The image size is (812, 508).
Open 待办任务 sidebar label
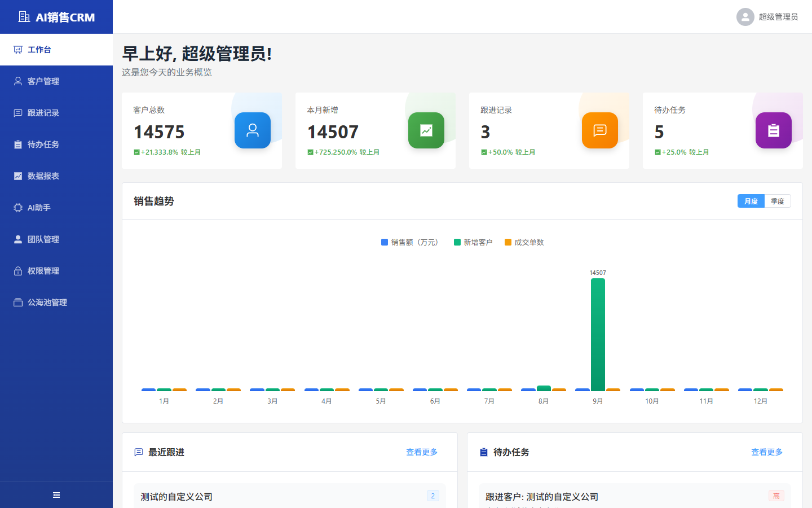tap(43, 144)
